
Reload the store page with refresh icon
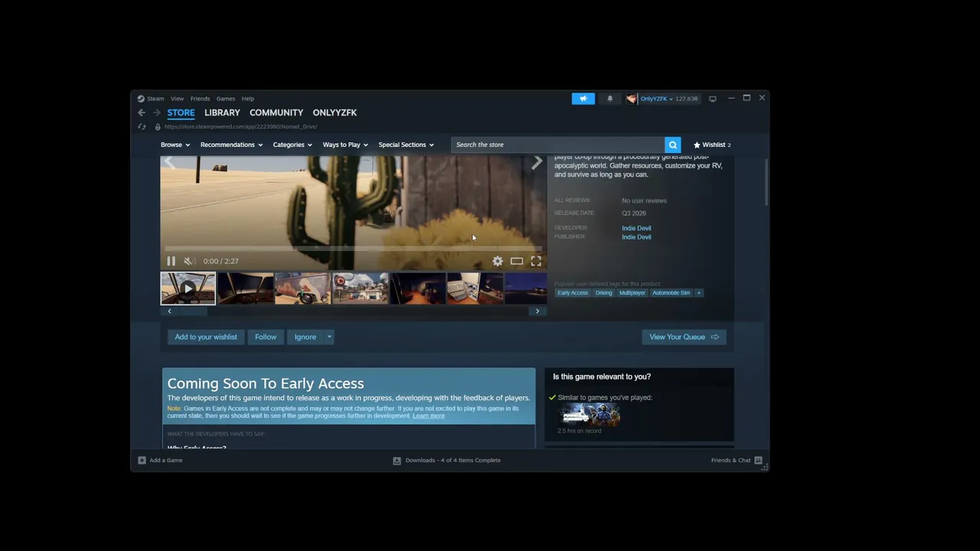tap(142, 127)
